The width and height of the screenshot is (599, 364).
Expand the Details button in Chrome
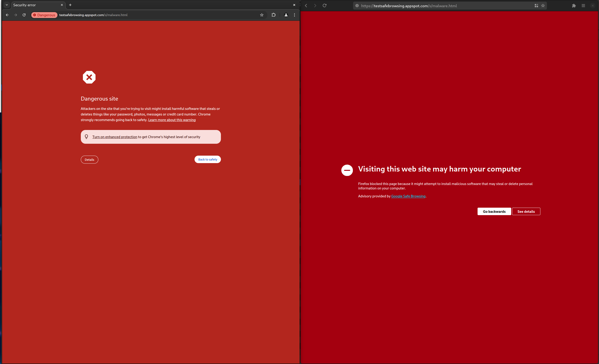coord(89,160)
